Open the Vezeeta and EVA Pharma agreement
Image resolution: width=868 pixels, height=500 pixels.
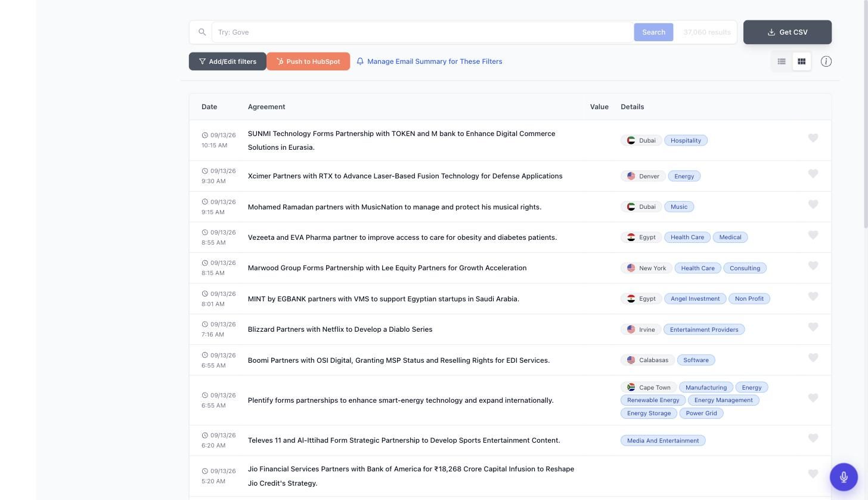[402, 237]
